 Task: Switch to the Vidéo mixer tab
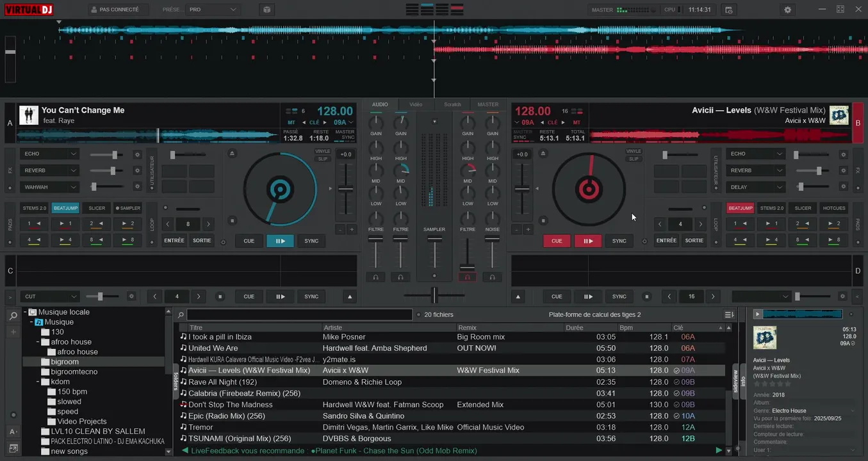pyautogui.click(x=416, y=104)
